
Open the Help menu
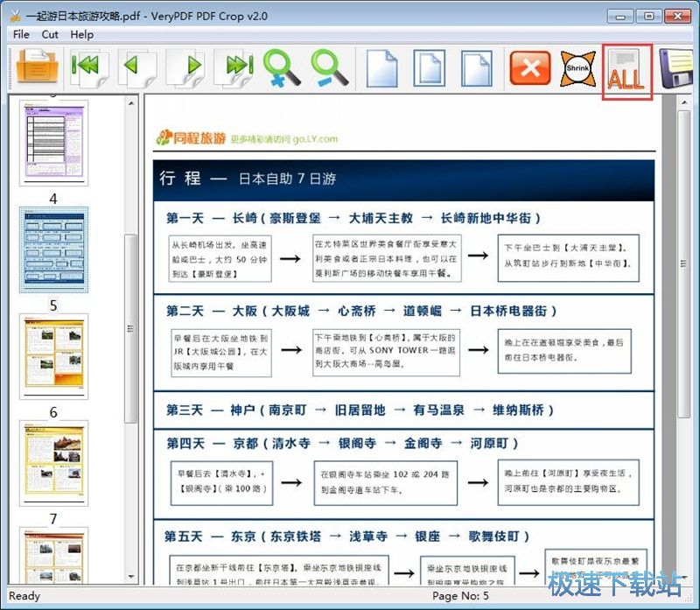pos(81,34)
